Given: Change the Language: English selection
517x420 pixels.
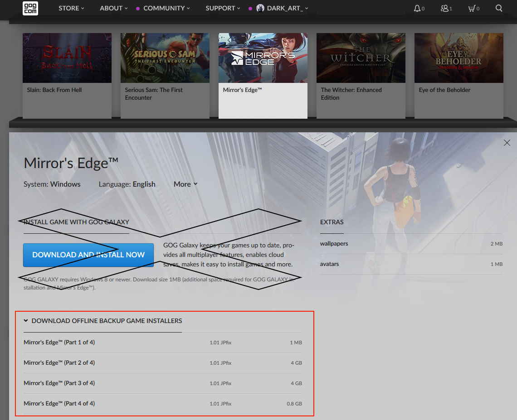Looking at the screenshot, I should click(127, 184).
